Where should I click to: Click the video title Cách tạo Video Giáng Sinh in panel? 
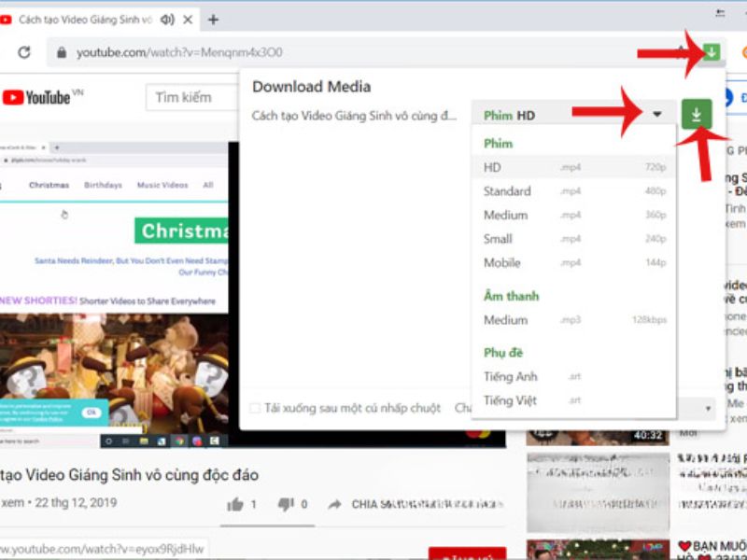[x=354, y=116]
